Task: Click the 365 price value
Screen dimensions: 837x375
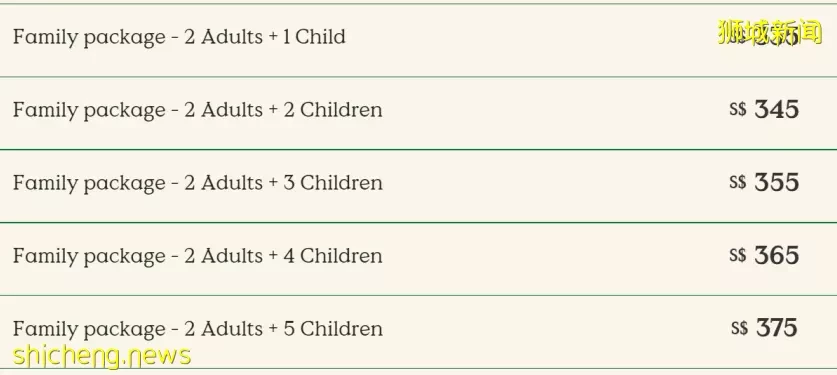Action: coord(777,256)
